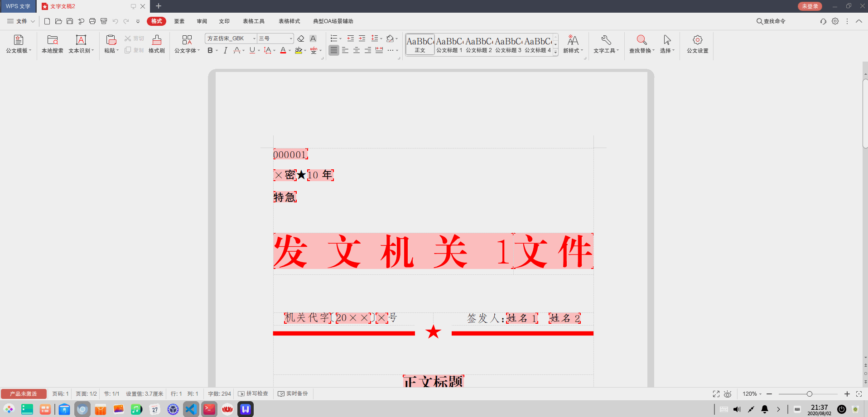
Task: Click the distributed alignment icon
Action: (379, 50)
